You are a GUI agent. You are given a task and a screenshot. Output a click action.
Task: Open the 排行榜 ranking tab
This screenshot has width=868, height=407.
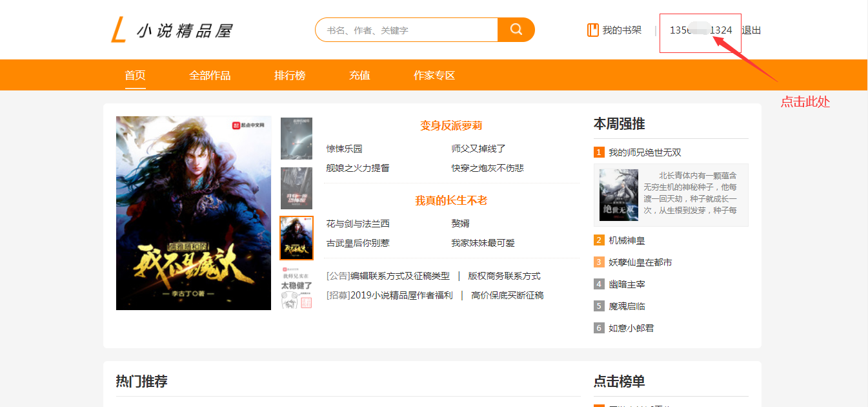tap(290, 76)
